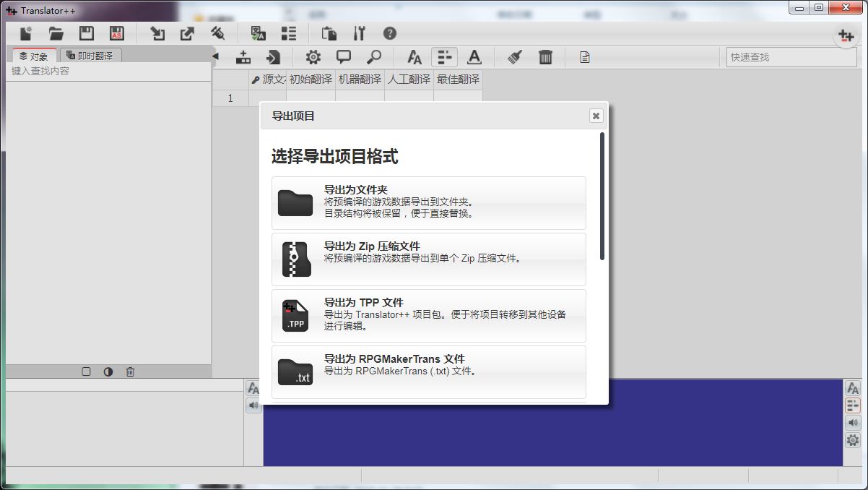Click the brush clean-up icon
The image size is (868, 490).
click(515, 57)
